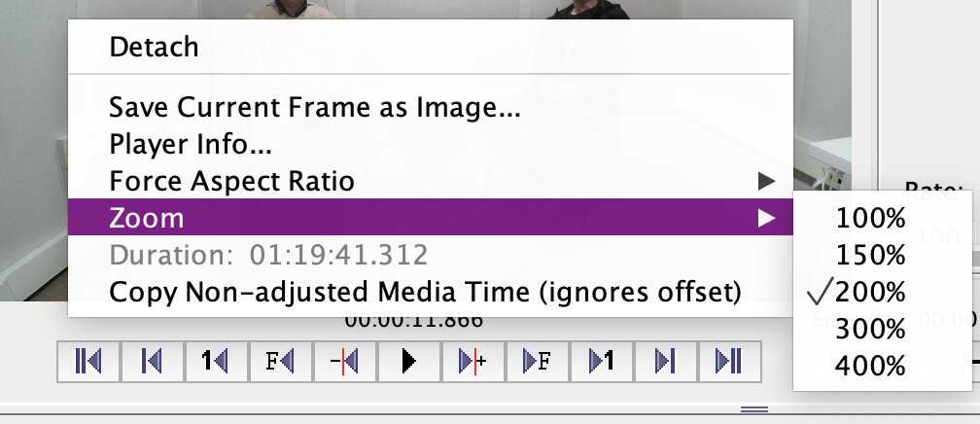Viewport: 980px width, 424px height.
Task: Step one pixel backward
Action: [344, 362]
